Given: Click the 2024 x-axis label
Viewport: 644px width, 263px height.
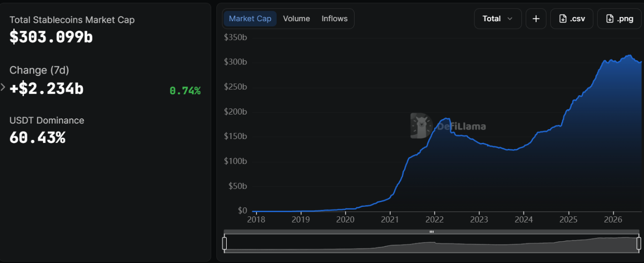Looking at the screenshot, I should 524,220.
